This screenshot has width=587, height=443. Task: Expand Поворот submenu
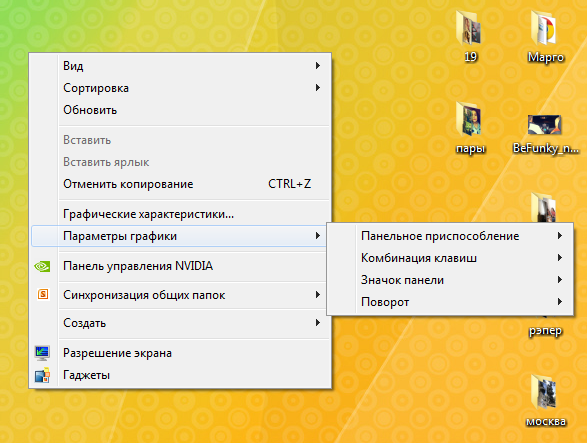coord(450,302)
